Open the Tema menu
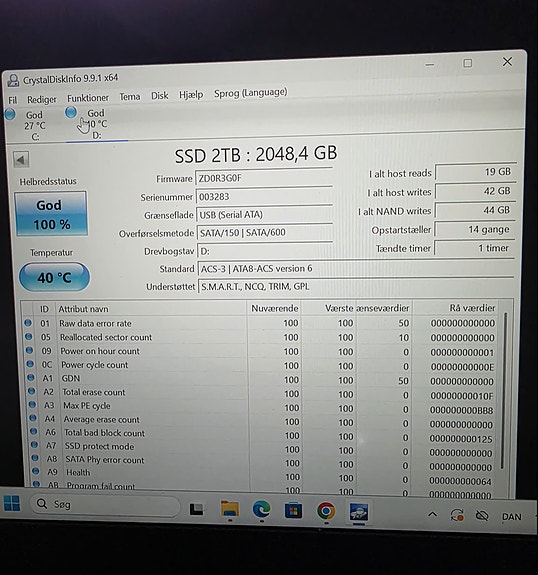 click(130, 97)
